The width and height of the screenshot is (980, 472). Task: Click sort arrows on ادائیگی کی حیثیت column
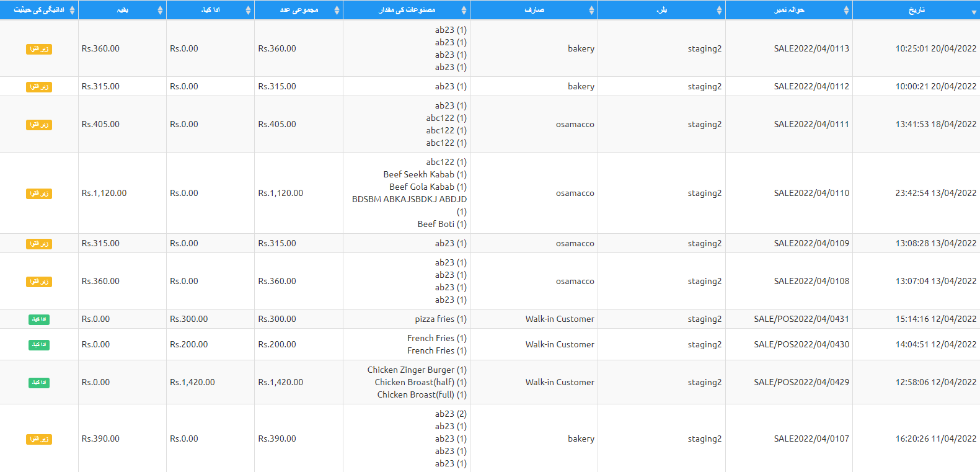click(x=72, y=10)
